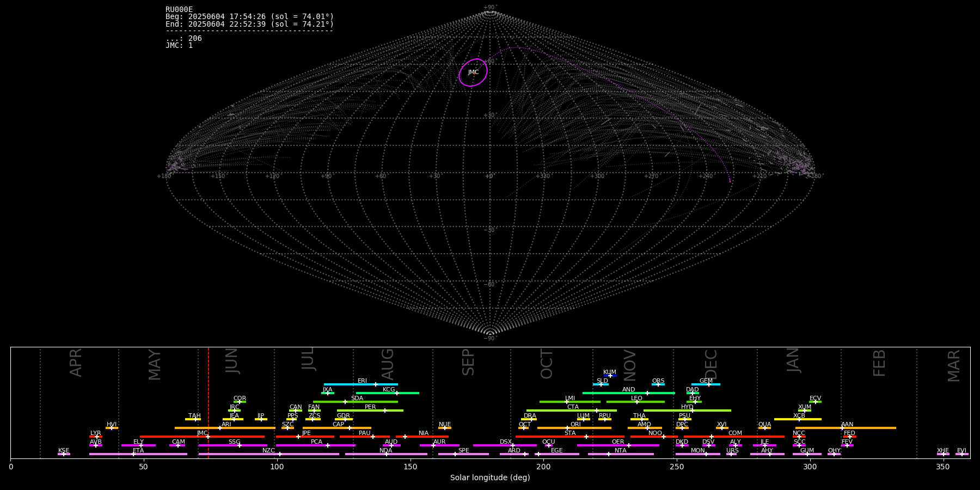Click the EVI shower label
The height and width of the screenshot is (490, 980).
tap(961, 451)
